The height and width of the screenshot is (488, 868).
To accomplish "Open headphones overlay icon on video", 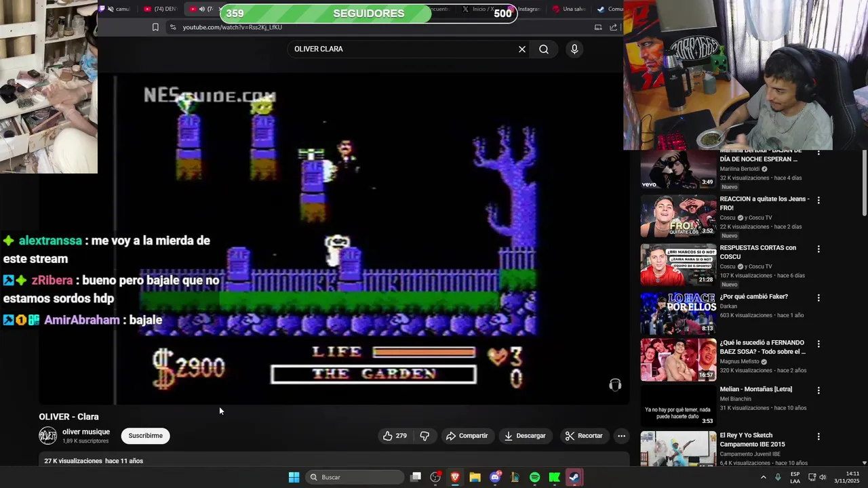I will click(615, 385).
